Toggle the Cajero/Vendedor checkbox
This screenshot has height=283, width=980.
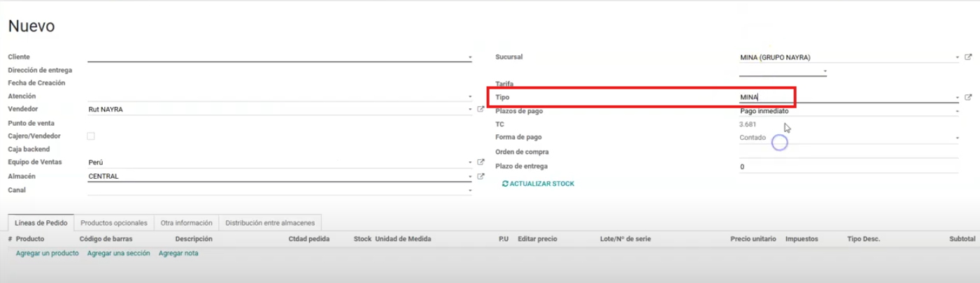coord(91,136)
